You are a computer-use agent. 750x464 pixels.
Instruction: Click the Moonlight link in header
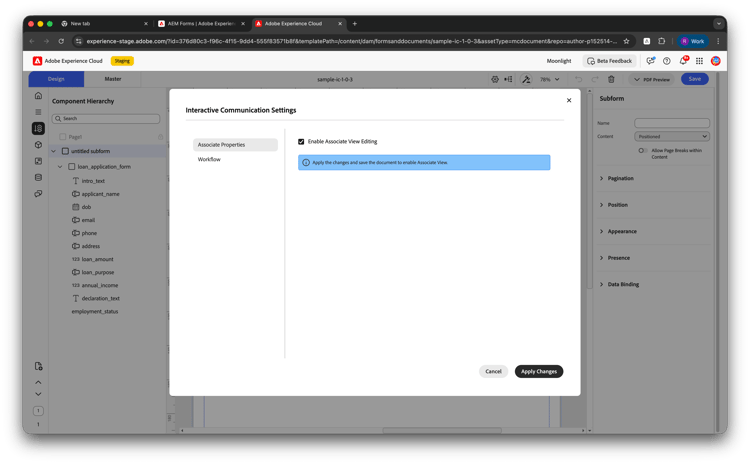559,61
